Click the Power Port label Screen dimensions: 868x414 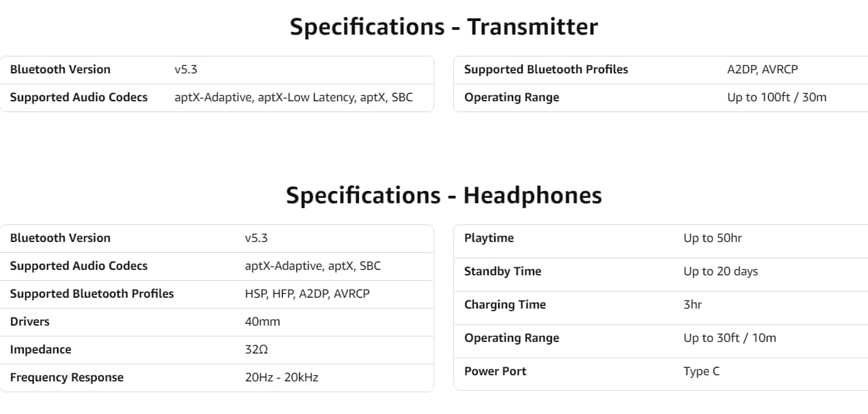[x=495, y=371]
